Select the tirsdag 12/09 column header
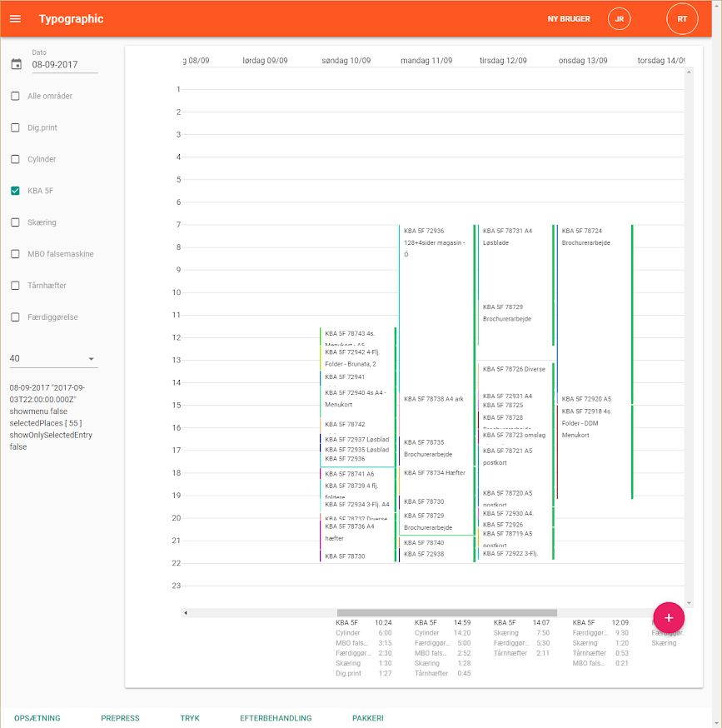 point(503,60)
